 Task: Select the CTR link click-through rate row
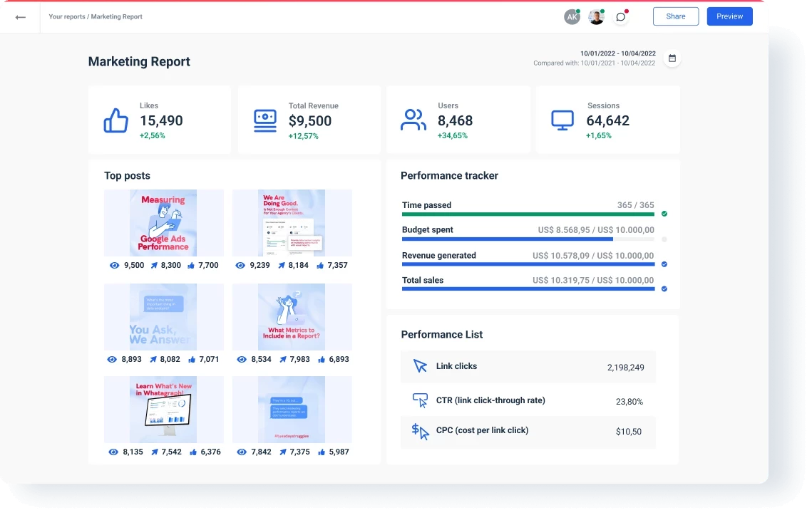point(528,400)
